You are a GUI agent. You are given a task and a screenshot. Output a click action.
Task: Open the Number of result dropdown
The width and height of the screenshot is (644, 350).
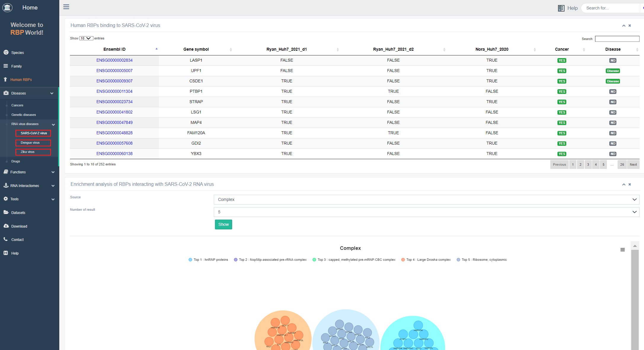[x=426, y=212]
